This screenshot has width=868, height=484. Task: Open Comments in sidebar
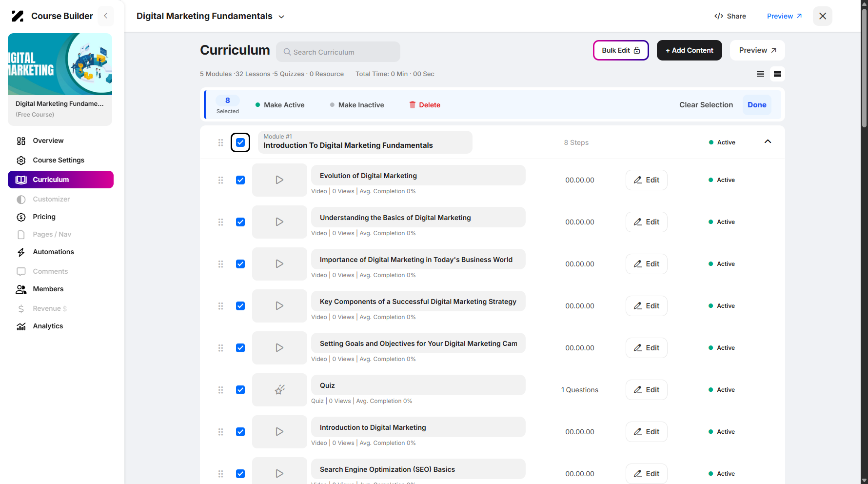tap(42, 271)
